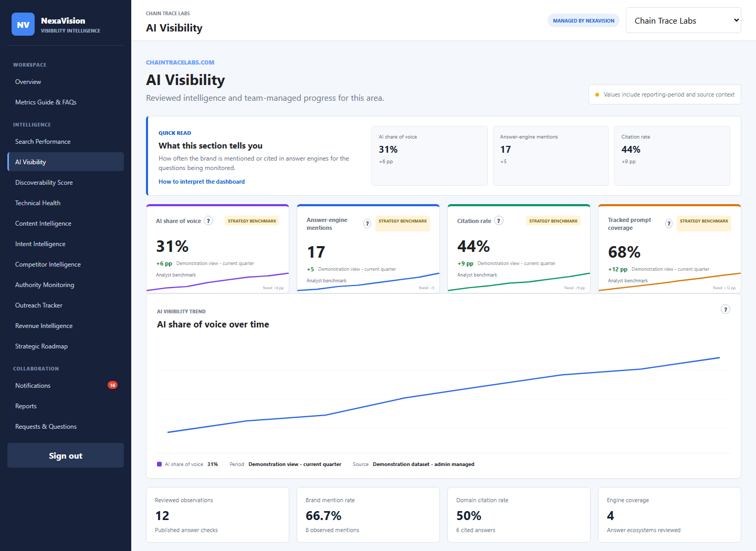Click the 'AI share of voice over time' heading

point(213,324)
